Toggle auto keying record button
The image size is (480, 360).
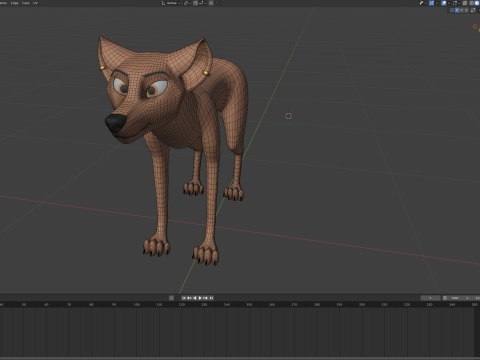tap(171, 298)
